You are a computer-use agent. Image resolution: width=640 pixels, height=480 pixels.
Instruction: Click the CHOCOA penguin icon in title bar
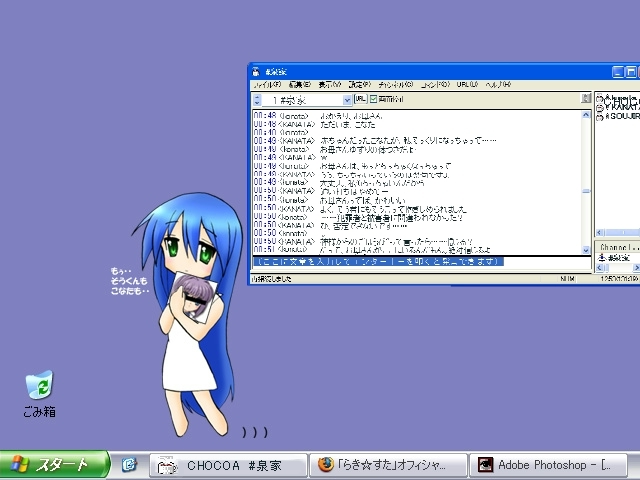point(256,72)
